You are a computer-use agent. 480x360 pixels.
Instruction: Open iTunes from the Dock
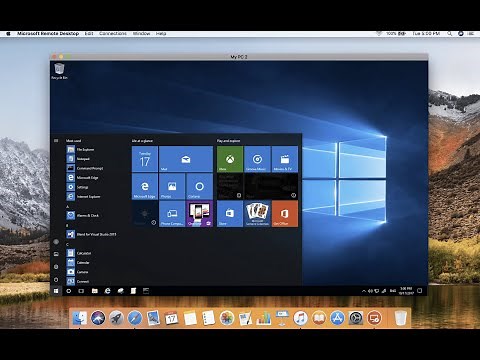point(300,318)
